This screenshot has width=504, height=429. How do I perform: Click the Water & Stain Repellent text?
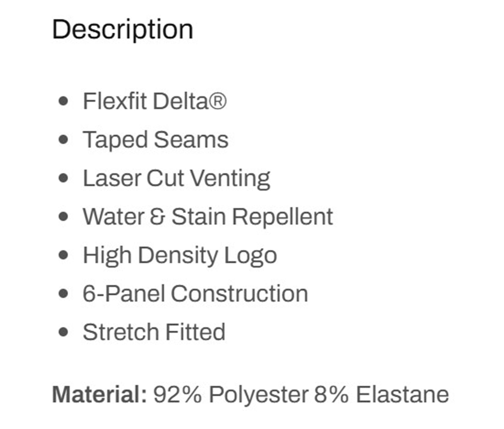pos(208,217)
